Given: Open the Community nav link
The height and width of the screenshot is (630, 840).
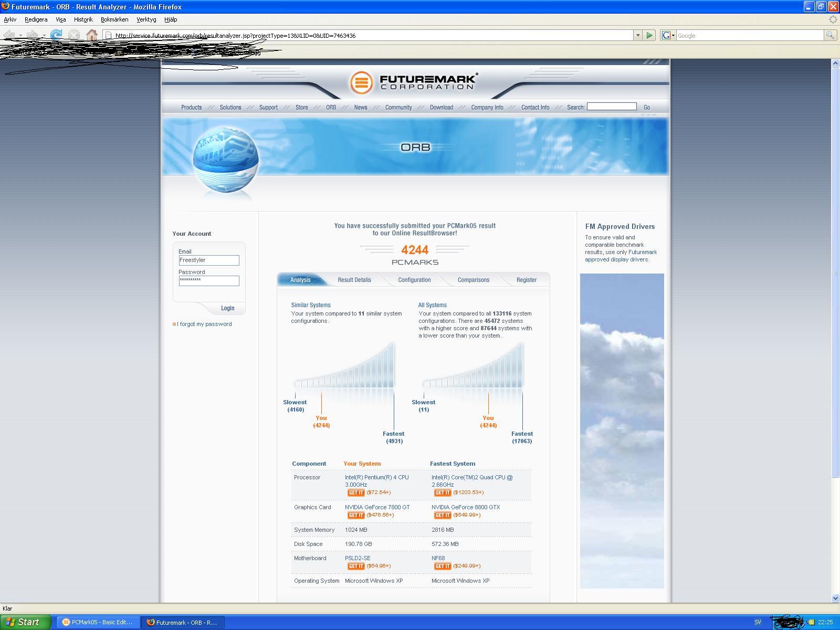Looking at the screenshot, I should coord(398,107).
